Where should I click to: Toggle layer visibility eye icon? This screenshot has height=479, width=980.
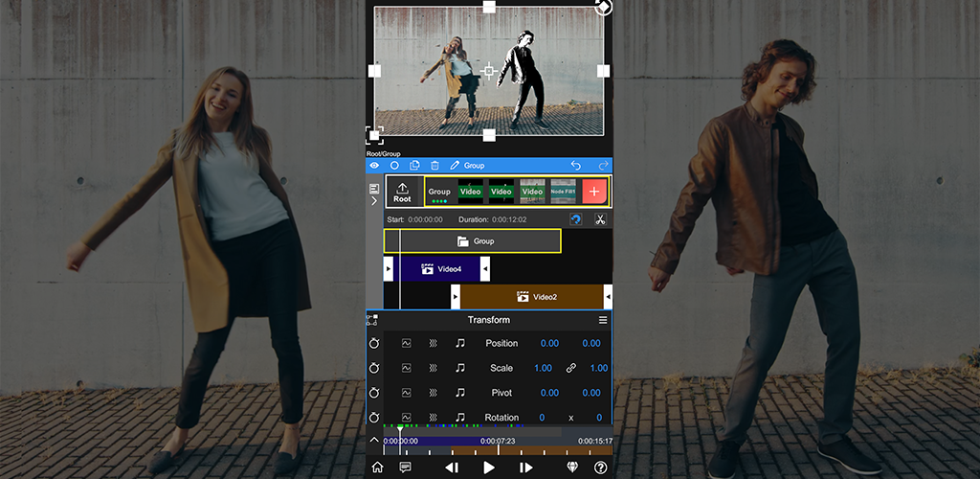tap(374, 166)
